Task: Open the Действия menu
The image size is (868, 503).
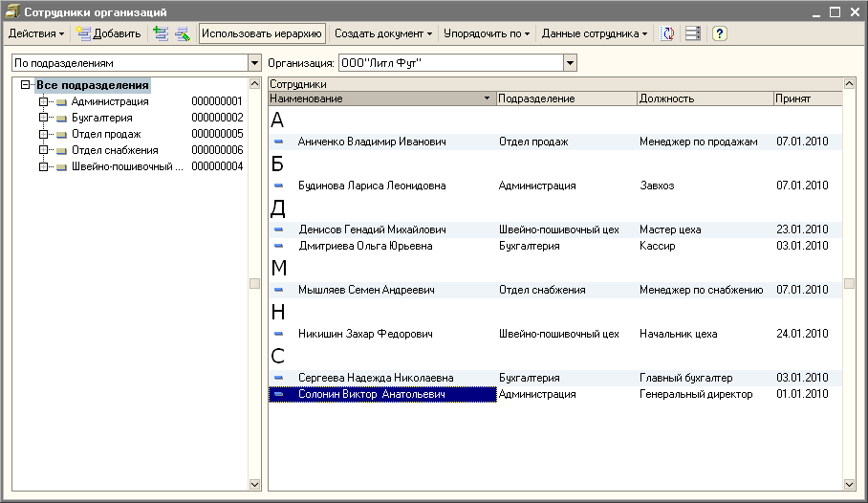Action: pos(36,33)
